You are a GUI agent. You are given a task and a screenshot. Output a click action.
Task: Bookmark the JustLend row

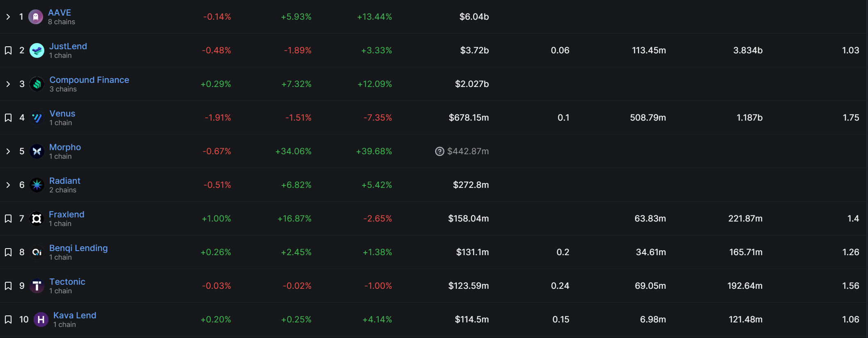[x=8, y=50]
